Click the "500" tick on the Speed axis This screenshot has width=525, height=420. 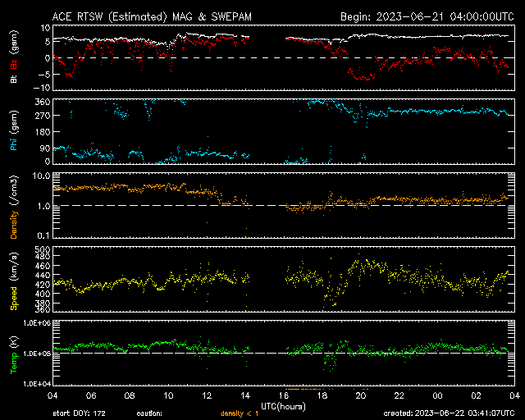point(43,249)
